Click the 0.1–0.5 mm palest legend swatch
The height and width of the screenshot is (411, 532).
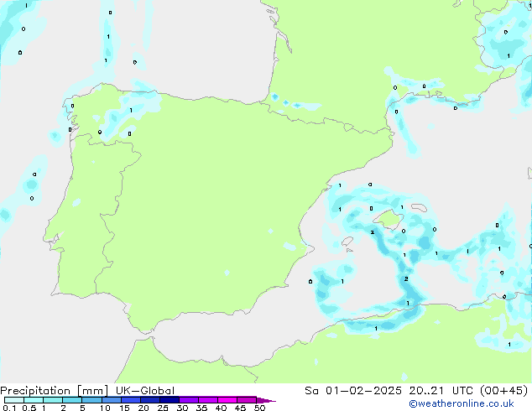point(14,400)
